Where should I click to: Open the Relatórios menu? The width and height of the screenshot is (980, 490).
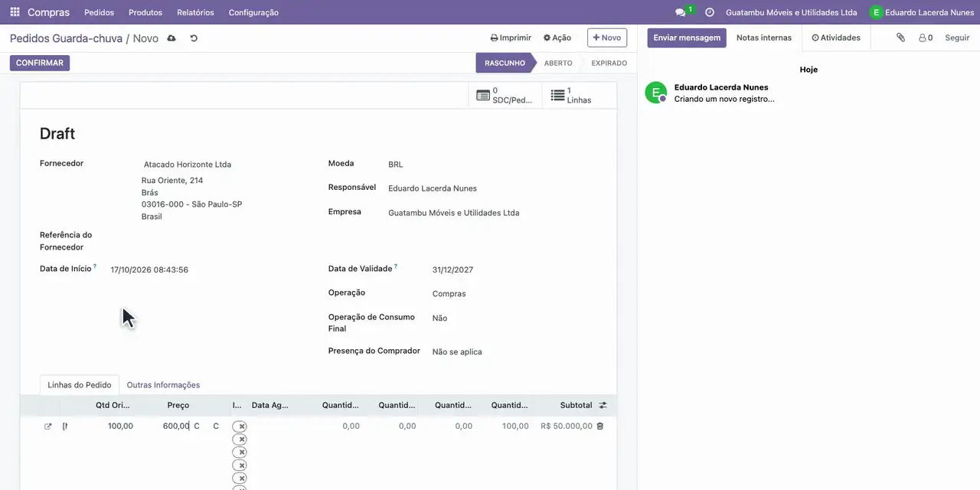[195, 12]
